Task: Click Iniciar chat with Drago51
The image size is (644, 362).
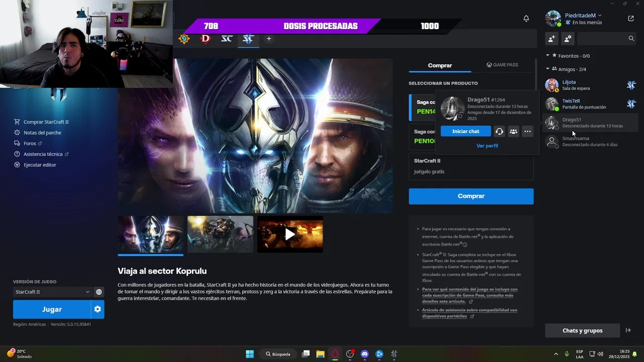Action: click(x=465, y=131)
